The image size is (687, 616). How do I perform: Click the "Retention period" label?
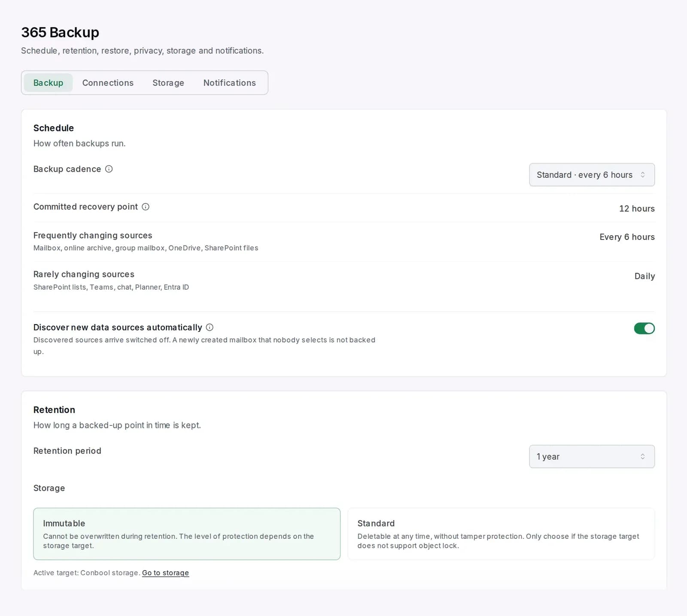click(67, 451)
